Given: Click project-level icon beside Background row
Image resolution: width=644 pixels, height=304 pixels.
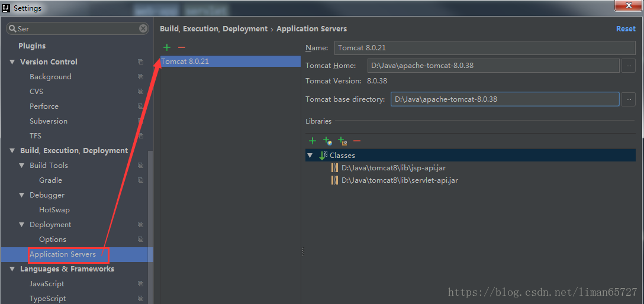Looking at the screenshot, I should (x=140, y=77).
